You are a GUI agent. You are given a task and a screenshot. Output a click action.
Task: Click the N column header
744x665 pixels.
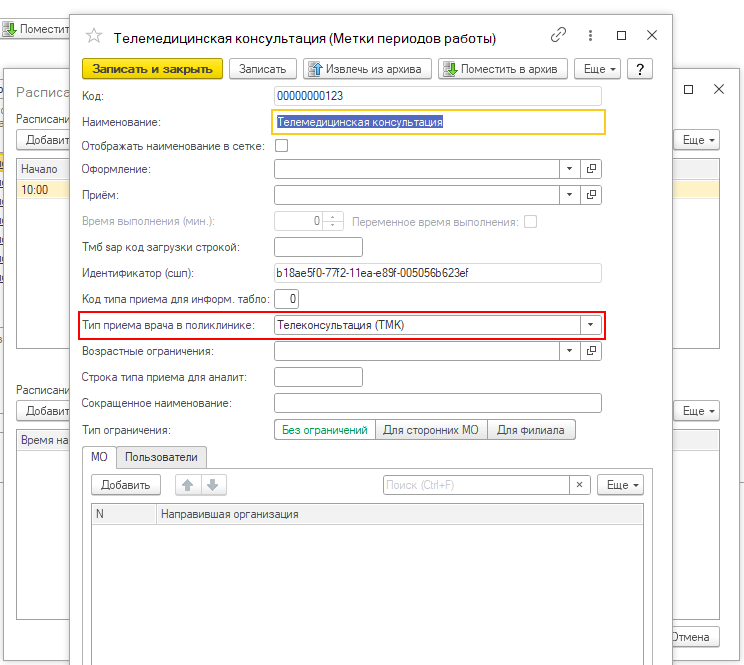124,514
